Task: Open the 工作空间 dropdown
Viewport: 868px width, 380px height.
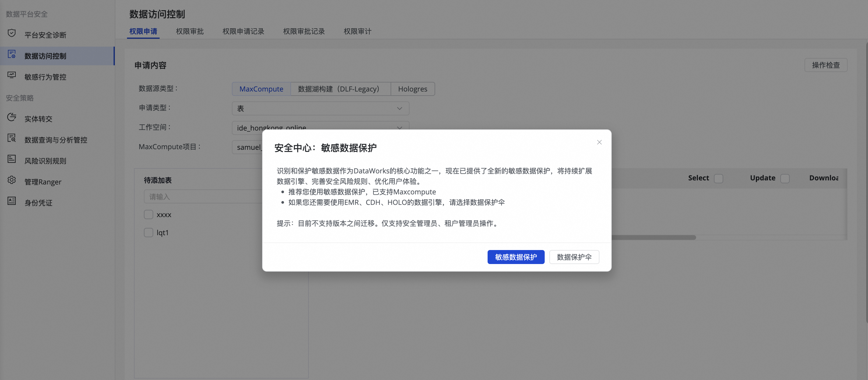Action: coord(320,128)
